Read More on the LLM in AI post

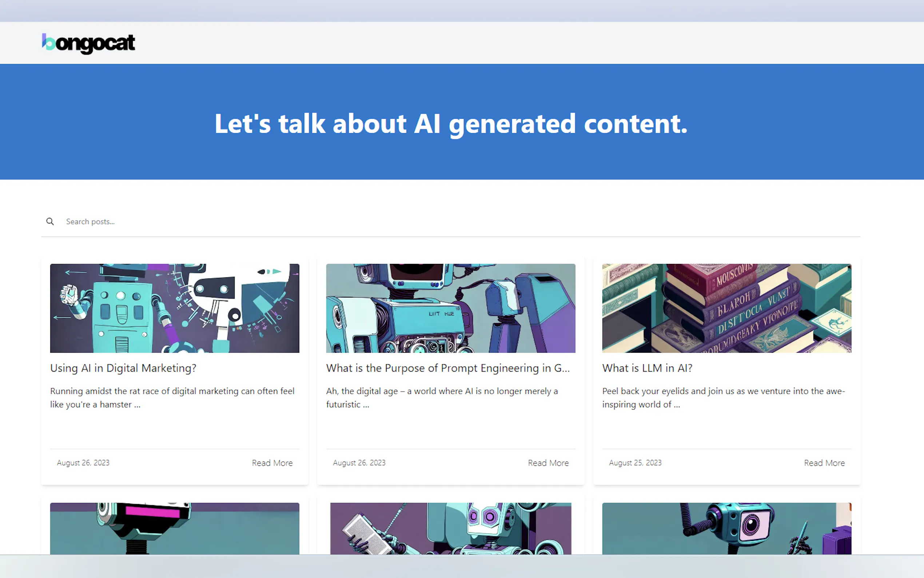click(x=824, y=463)
